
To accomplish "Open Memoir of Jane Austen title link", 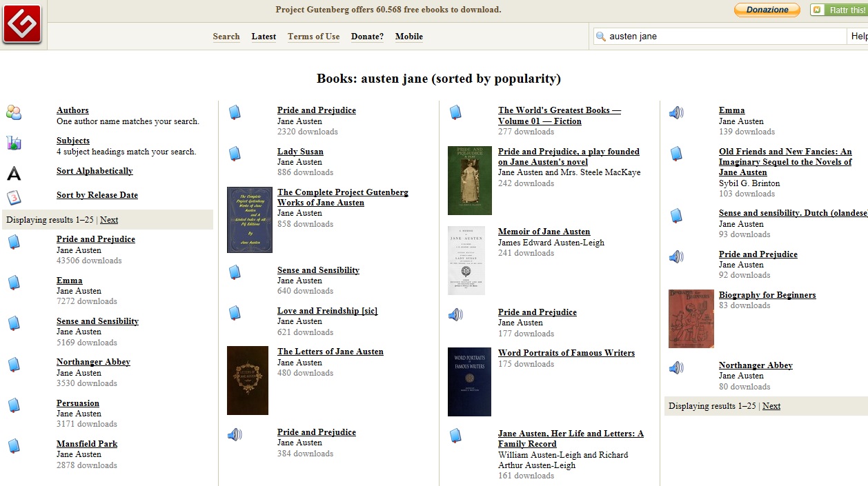I will pyautogui.click(x=544, y=232).
